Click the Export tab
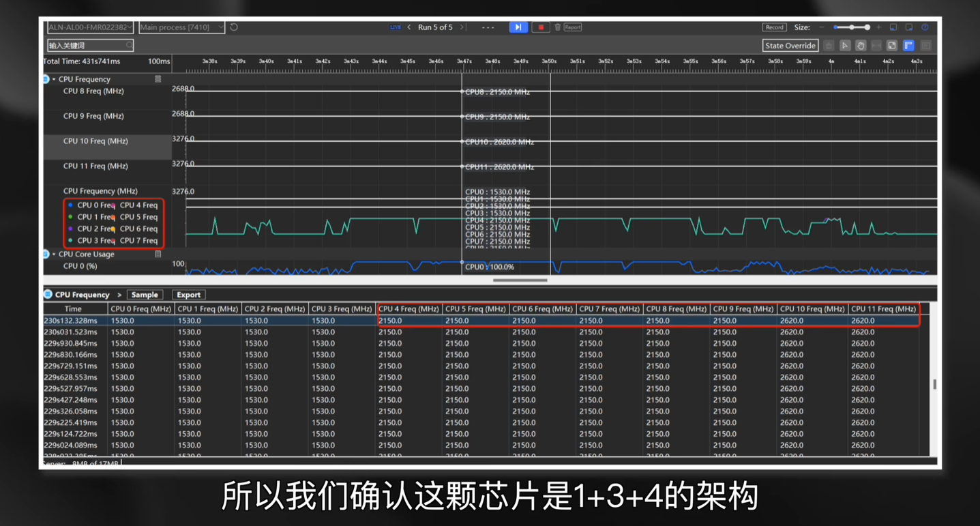The image size is (980, 526). 188,295
